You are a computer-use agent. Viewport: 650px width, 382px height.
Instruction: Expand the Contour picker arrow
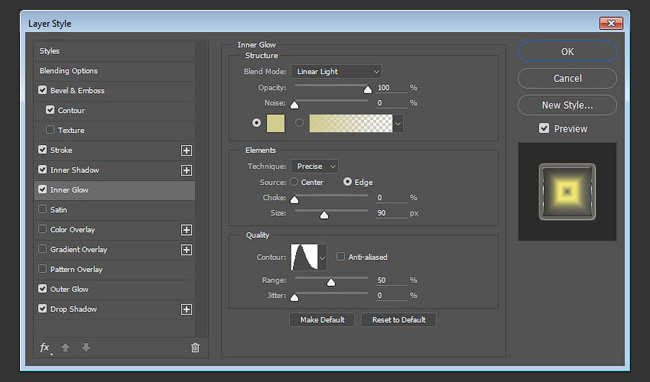pos(322,257)
